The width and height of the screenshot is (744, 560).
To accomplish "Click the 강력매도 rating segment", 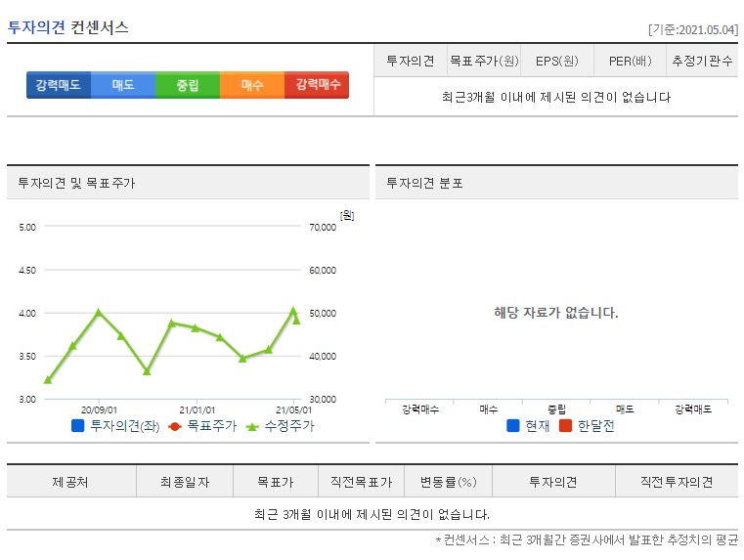I will pyautogui.click(x=59, y=85).
